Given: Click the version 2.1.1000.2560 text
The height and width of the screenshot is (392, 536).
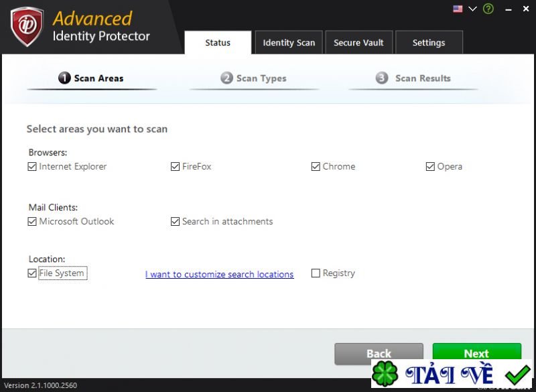Looking at the screenshot, I should point(40,385).
